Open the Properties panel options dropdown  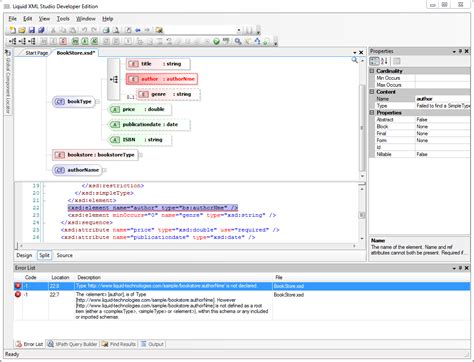(x=454, y=51)
